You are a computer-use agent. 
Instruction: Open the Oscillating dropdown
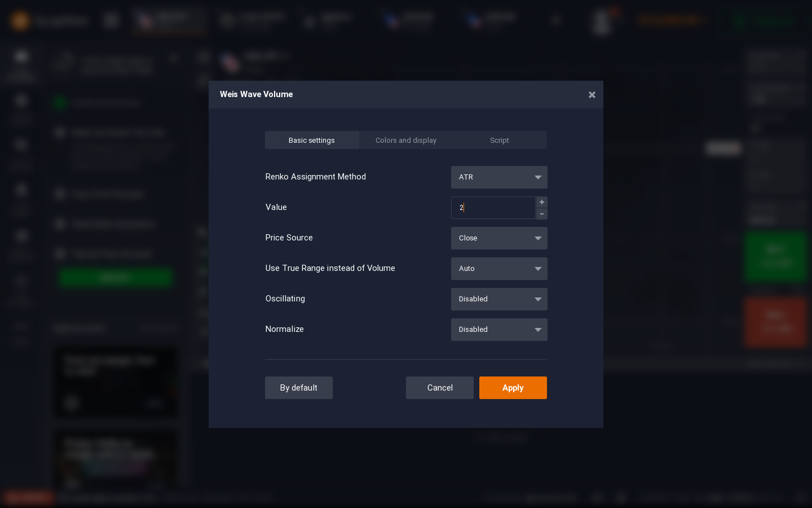tap(499, 299)
